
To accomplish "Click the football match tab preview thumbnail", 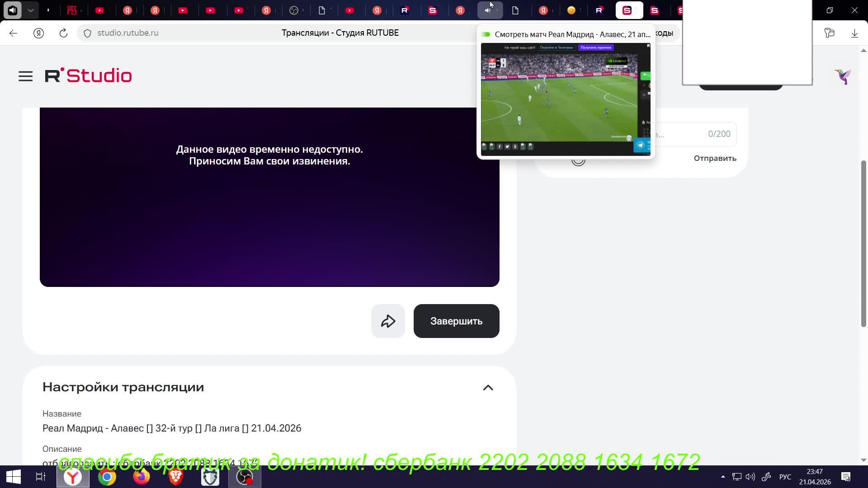I will (565, 99).
